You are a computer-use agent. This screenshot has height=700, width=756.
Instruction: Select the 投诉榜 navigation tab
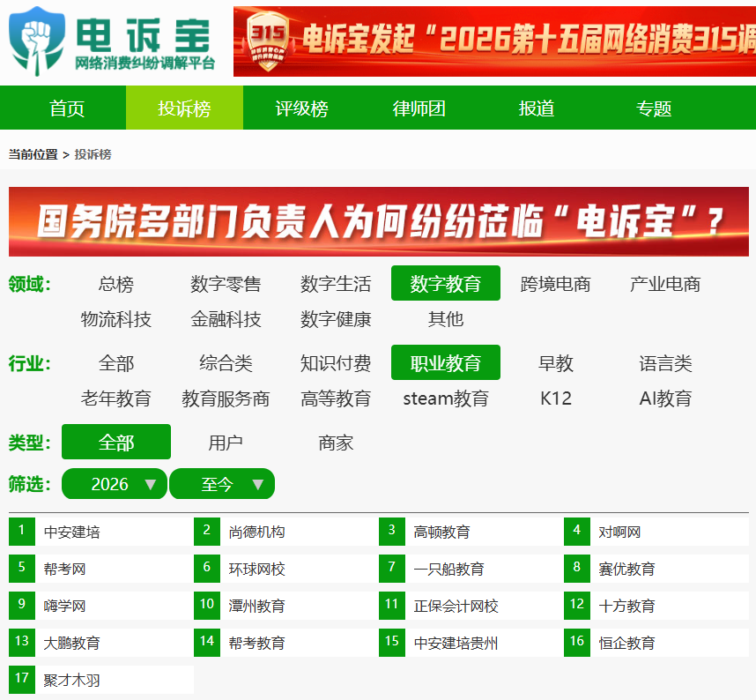pos(185,108)
